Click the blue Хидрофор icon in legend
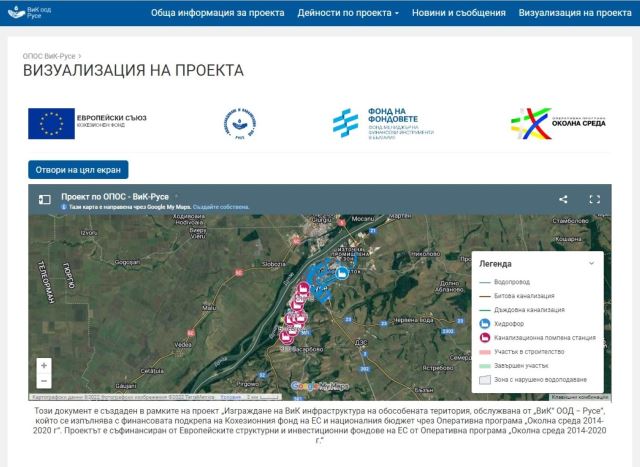The height and width of the screenshot is (467, 640). (x=484, y=324)
